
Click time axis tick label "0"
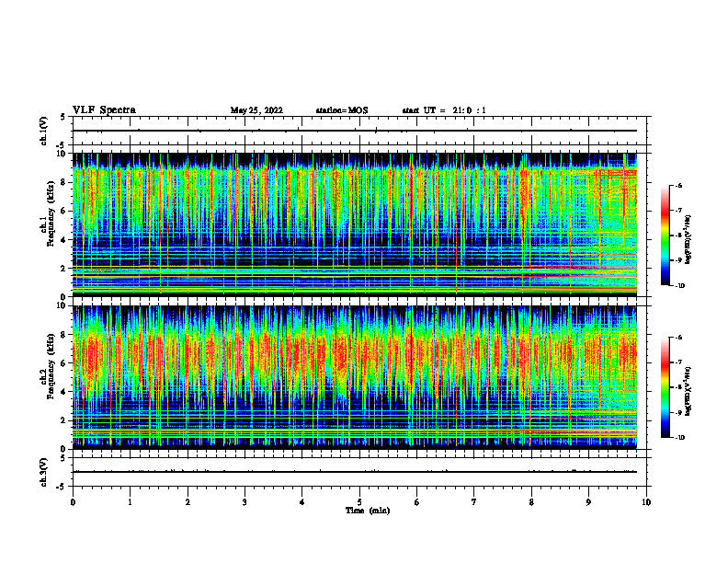pyautogui.click(x=73, y=502)
